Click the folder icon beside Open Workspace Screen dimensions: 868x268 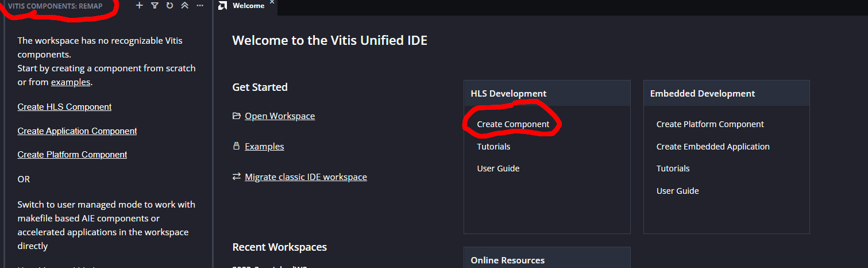tap(236, 116)
